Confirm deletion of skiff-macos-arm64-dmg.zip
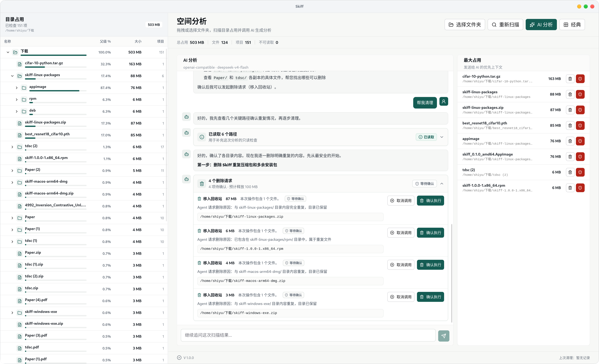The height and width of the screenshot is (364, 599). click(x=430, y=265)
